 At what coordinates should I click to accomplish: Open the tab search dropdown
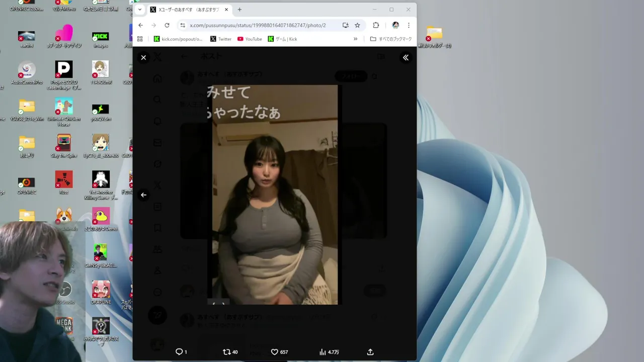click(x=140, y=10)
